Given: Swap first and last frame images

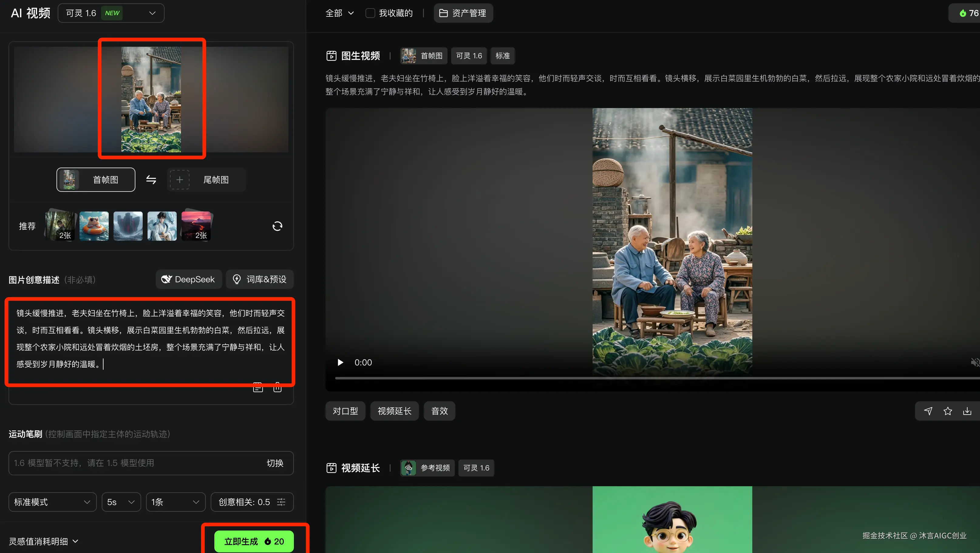Looking at the screenshot, I should click(x=151, y=180).
